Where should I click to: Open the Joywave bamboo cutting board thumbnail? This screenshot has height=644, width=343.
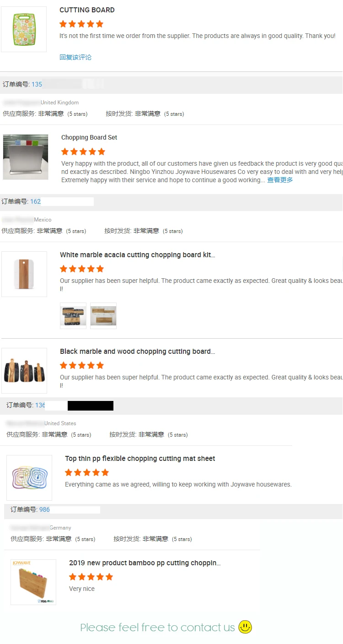33,582
